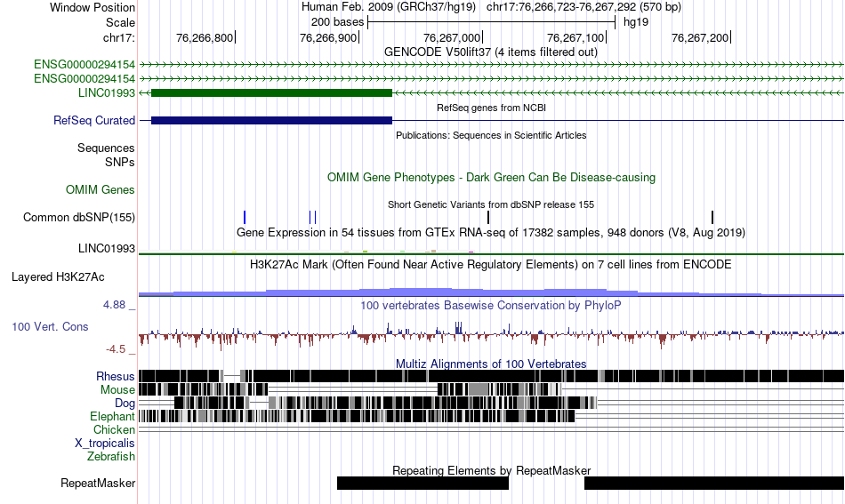Click the Mouse alignment label
The image size is (845, 504).
point(117,390)
